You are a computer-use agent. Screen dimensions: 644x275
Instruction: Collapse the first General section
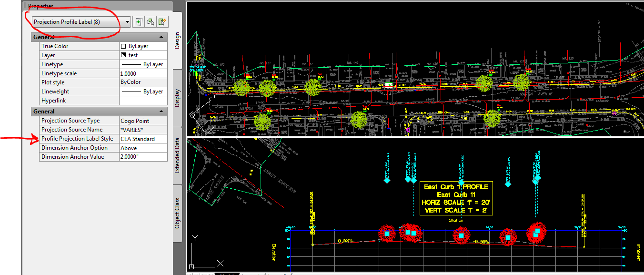click(x=161, y=37)
